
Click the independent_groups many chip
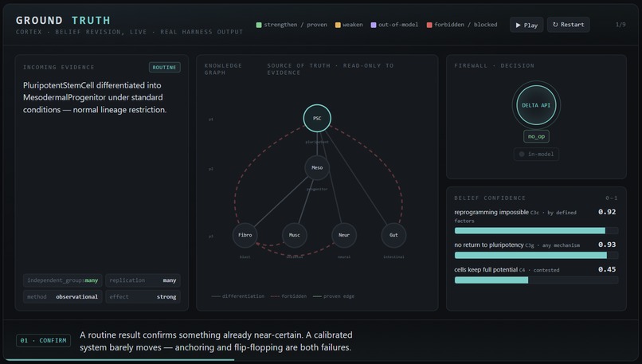click(63, 280)
